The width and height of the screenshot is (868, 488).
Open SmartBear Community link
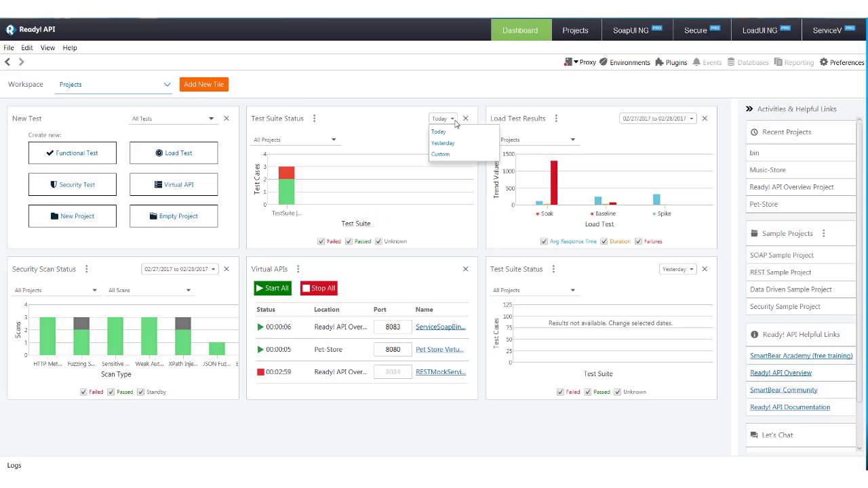point(783,390)
